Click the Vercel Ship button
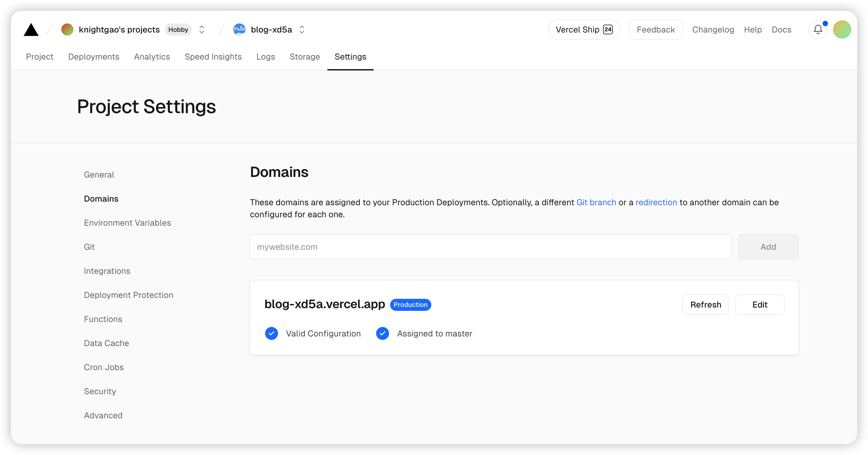 click(x=584, y=30)
